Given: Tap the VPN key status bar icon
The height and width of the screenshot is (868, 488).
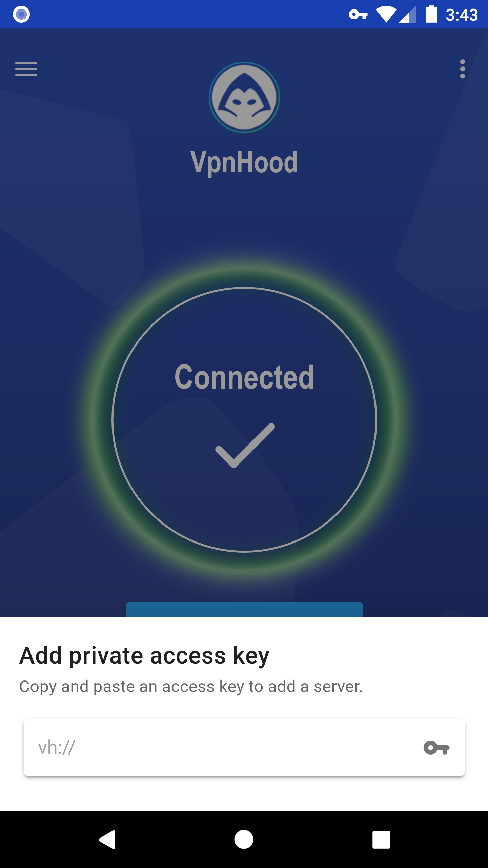Looking at the screenshot, I should tap(358, 15).
